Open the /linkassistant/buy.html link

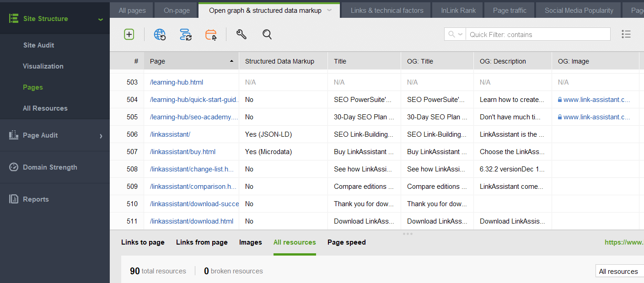(182, 152)
